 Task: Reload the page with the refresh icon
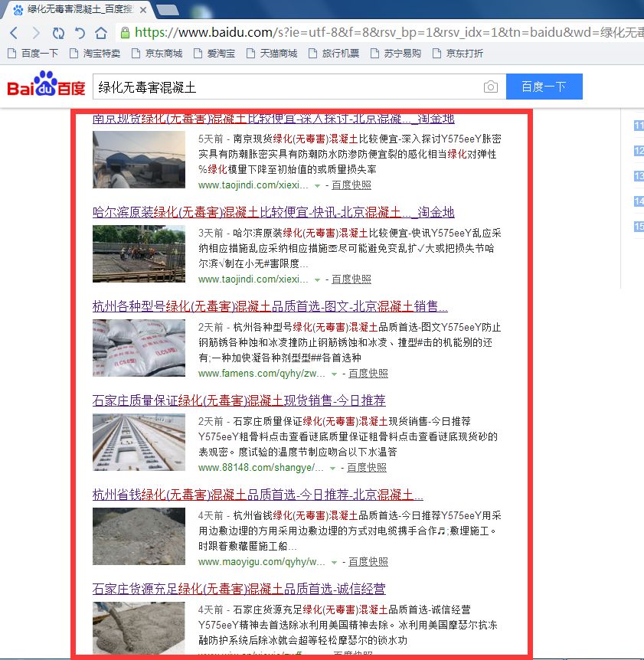click(58, 33)
